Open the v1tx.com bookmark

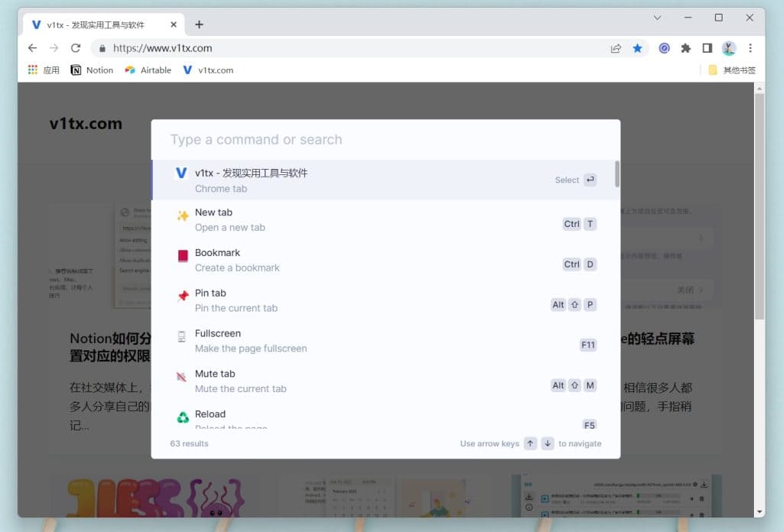[208, 70]
